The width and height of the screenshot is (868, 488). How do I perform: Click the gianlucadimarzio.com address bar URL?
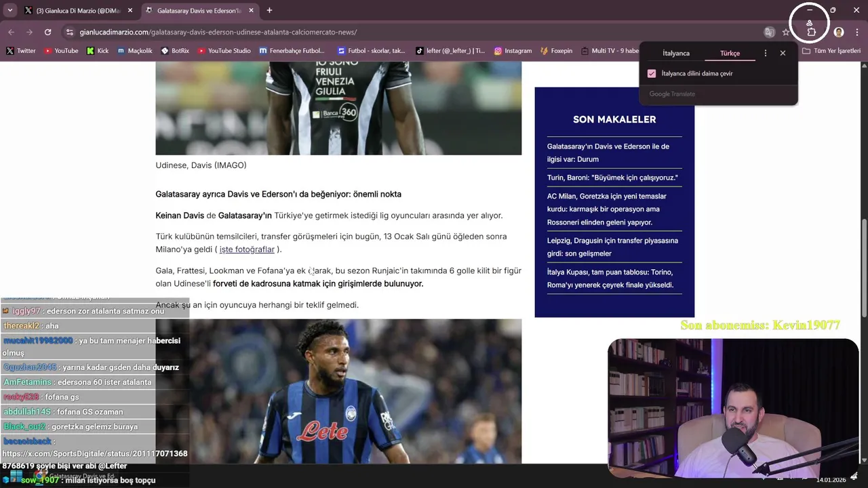click(218, 32)
